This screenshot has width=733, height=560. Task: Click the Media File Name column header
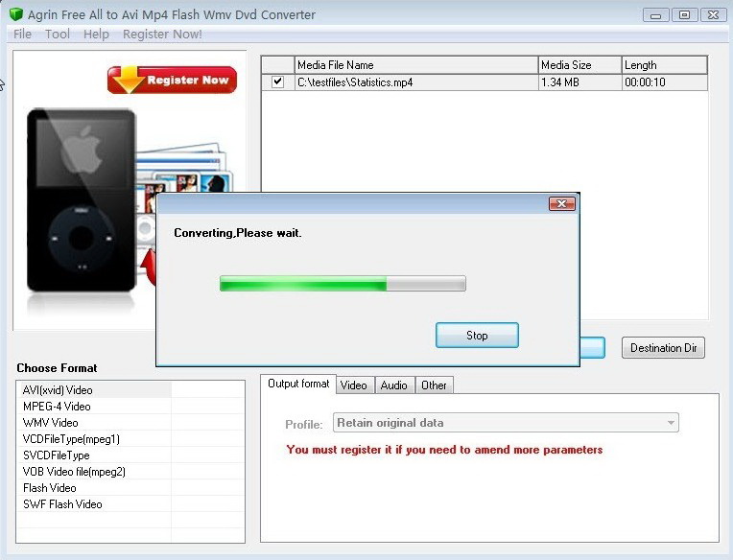click(416, 65)
